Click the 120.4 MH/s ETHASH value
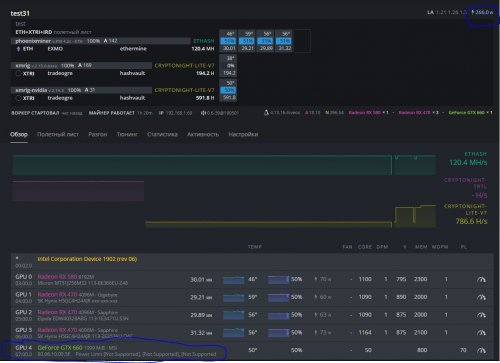Screen dimensions: 500x363 [x=468, y=163]
